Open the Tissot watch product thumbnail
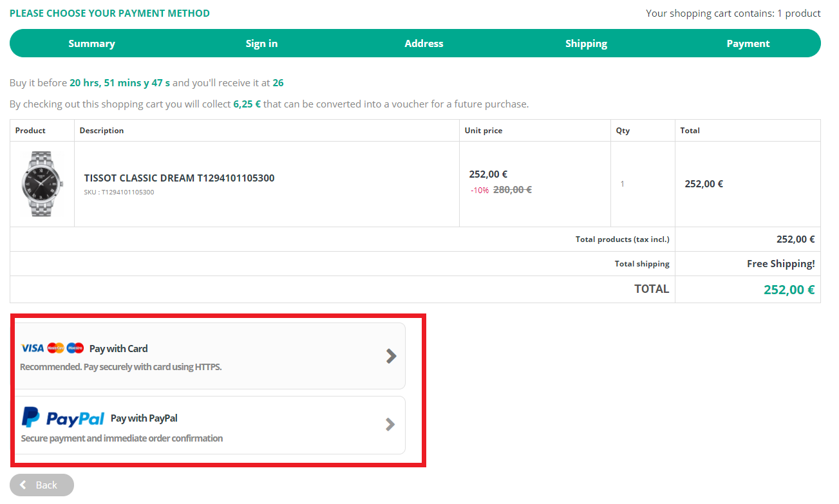Image resolution: width=839 pixels, height=504 pixels. pyautogui.click(x=42, y=184)
